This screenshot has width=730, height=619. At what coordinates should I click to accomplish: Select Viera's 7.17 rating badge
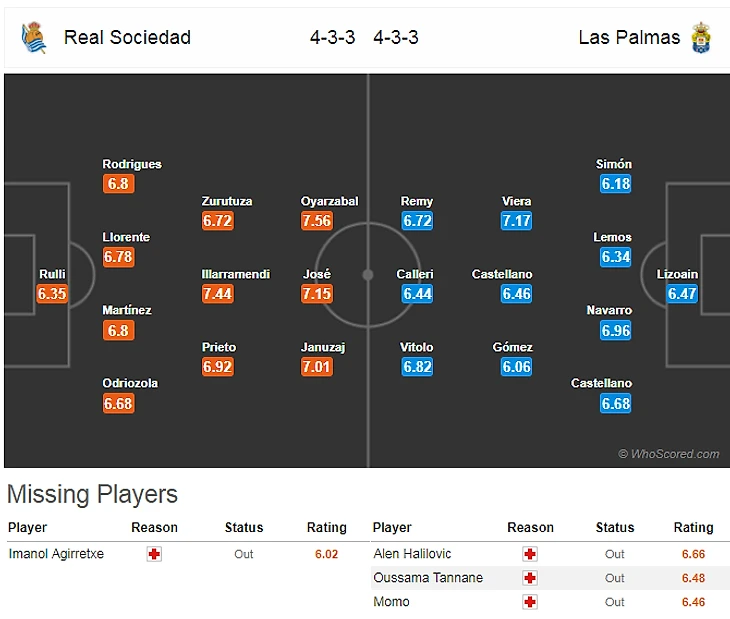coord(516,221)
